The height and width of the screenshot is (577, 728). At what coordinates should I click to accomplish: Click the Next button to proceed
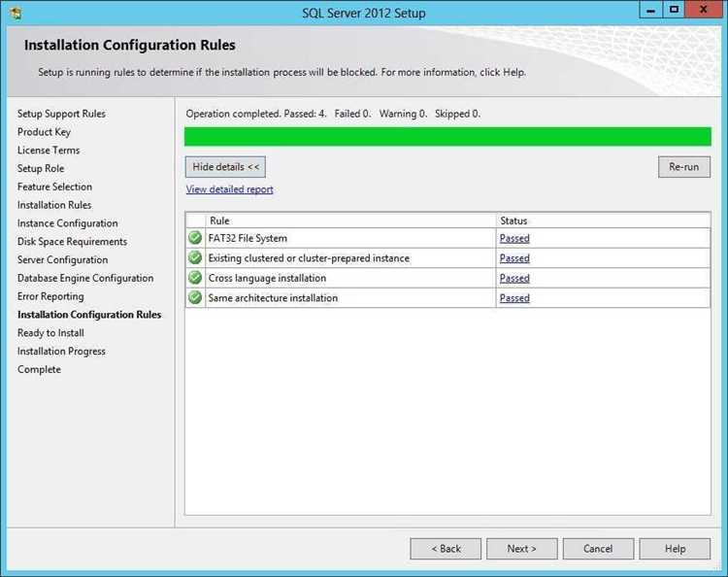(x=521, y=549)
